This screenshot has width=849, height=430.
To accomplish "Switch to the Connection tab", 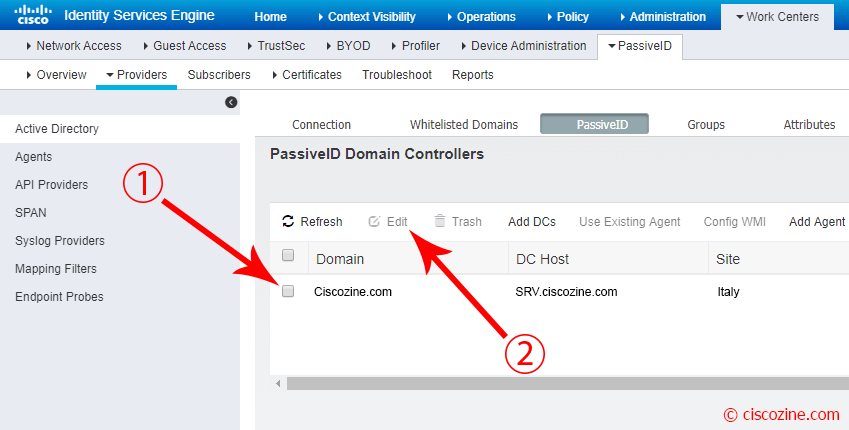I will 321,125.
